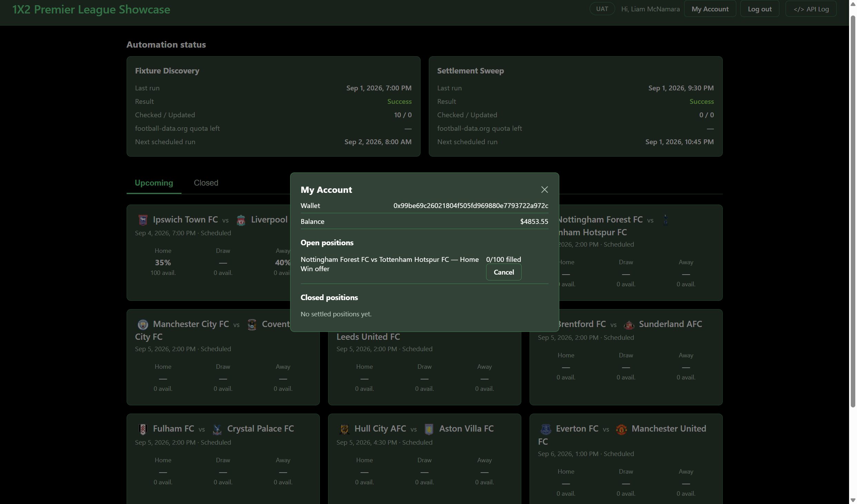Click the Sunderland AFC crest

point(629,325)
